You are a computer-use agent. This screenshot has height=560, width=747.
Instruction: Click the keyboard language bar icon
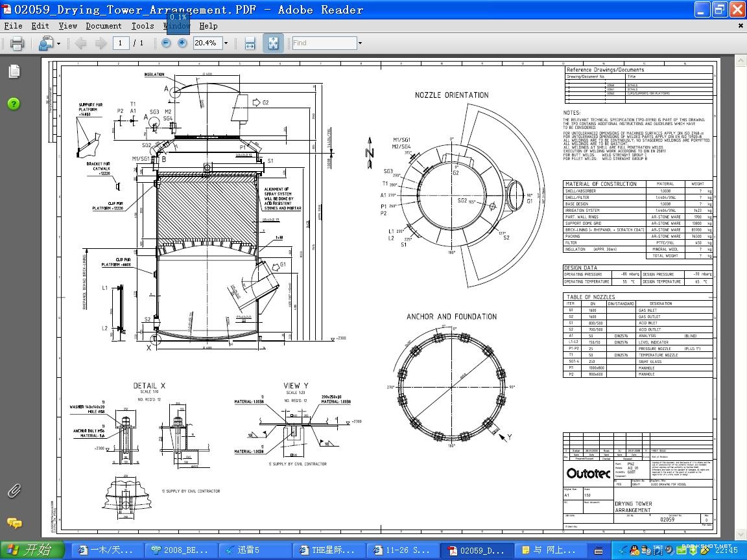point(599,551)
